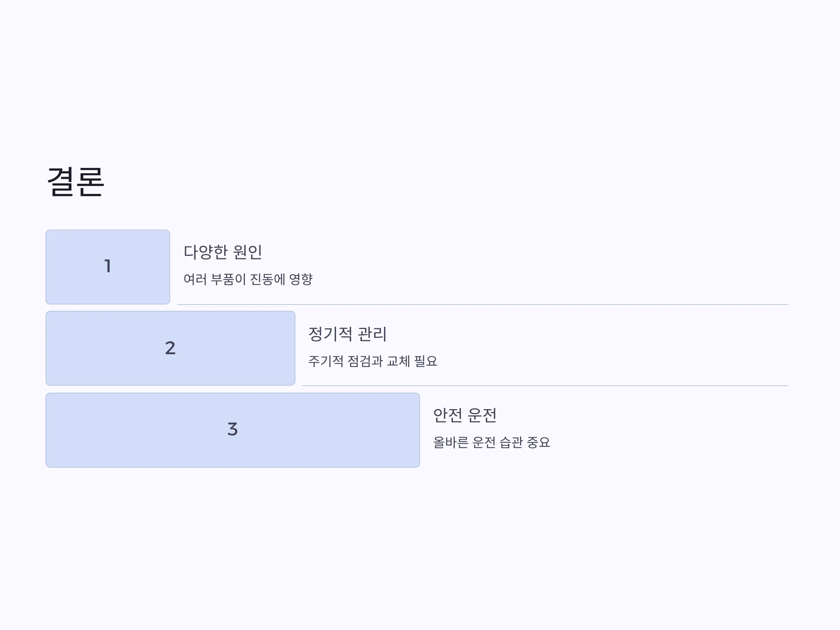Select the blue box numbered 2

pyautogui.click(x=170, y=348)
